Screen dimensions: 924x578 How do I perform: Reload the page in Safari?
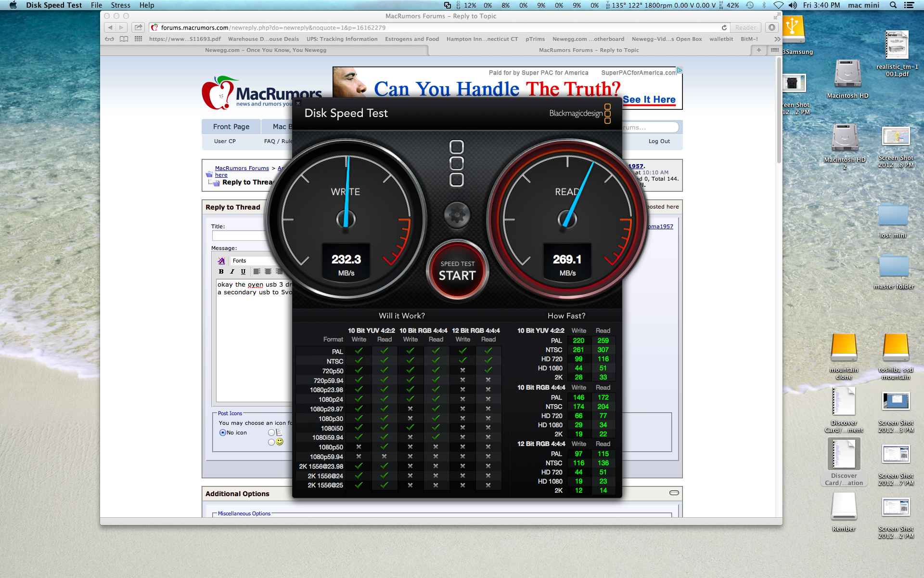pyautogui.click(x=724, y=28)
